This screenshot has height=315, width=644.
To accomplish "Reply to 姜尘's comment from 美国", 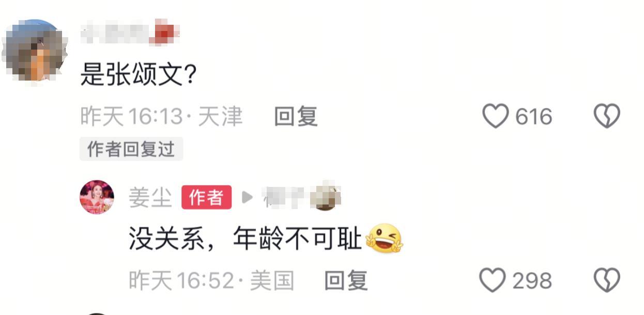I will point(346,280).
